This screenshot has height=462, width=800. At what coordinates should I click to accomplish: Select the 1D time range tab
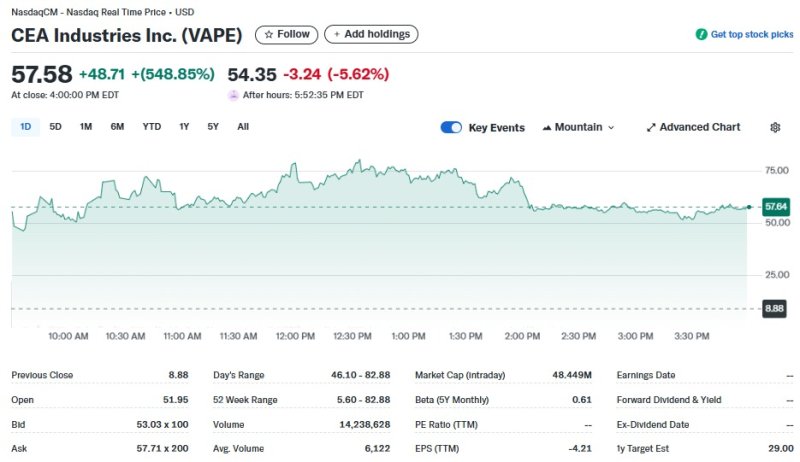26,127
